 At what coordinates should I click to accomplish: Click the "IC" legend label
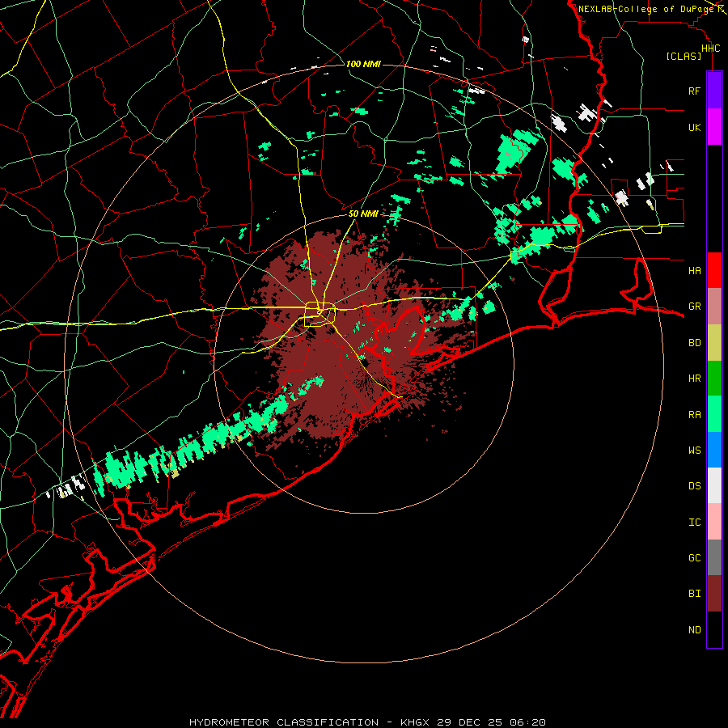pyautogui.click(x=695, y=523)
